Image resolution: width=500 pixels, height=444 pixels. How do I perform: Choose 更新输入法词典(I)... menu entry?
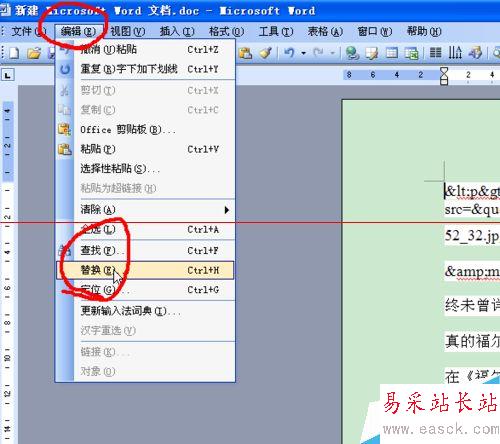pyautogui.click(x=146, y=311)
